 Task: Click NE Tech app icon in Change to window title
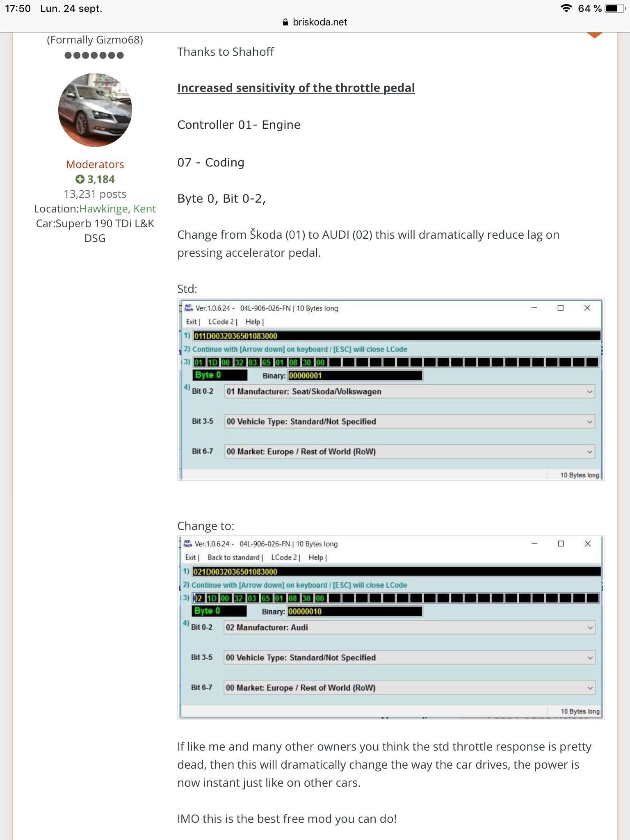pos(188,543)
